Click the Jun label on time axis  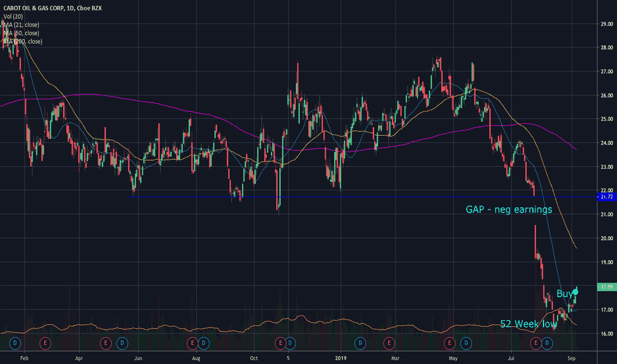138,358
